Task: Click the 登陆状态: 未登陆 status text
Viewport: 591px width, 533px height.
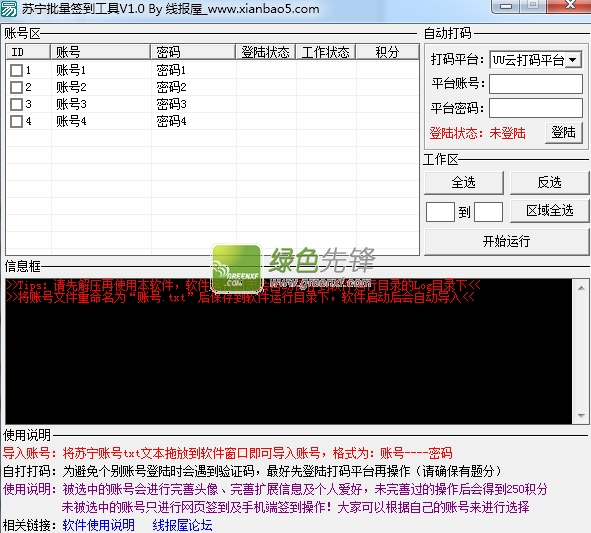Action: [478, 133]
